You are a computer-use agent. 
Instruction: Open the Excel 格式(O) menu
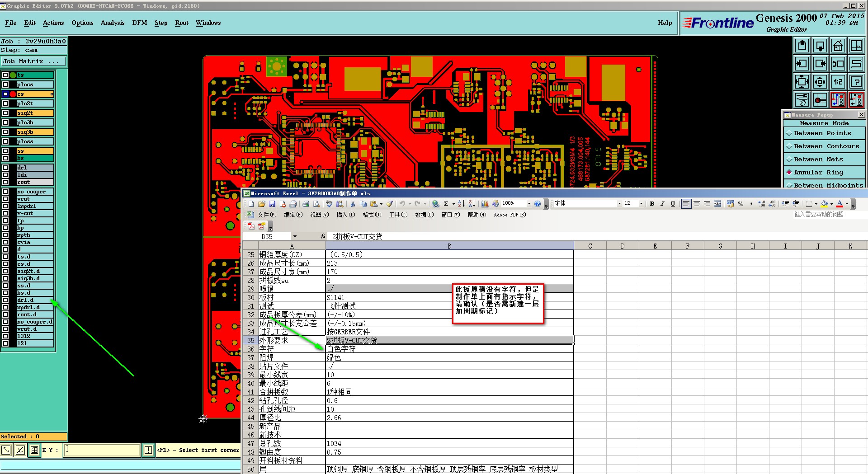click(372, 215)
